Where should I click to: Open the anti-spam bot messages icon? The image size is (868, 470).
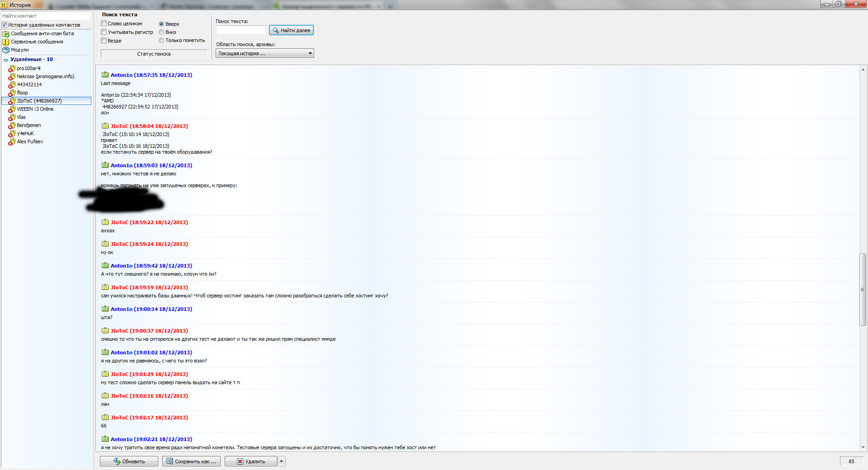pyautogui.click(x=6, y=33)
